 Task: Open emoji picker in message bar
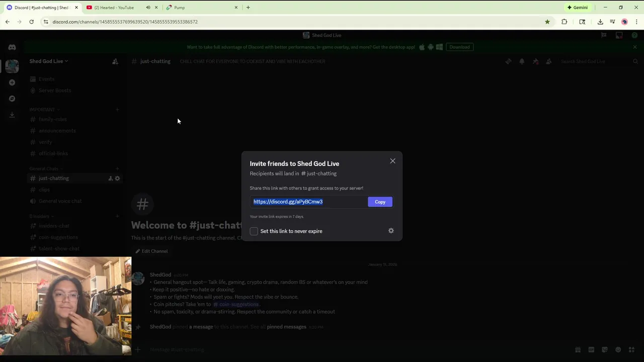[x=618, y=349]
